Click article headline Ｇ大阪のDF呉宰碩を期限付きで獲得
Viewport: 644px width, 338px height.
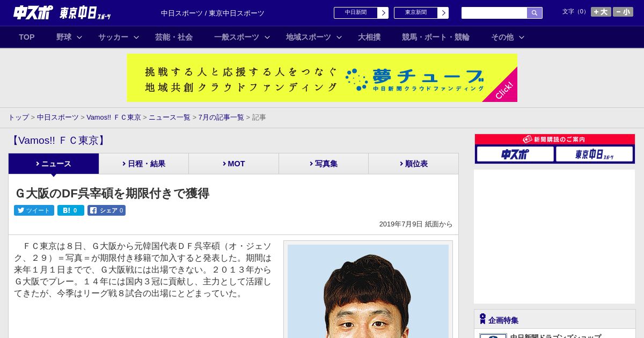112,194
